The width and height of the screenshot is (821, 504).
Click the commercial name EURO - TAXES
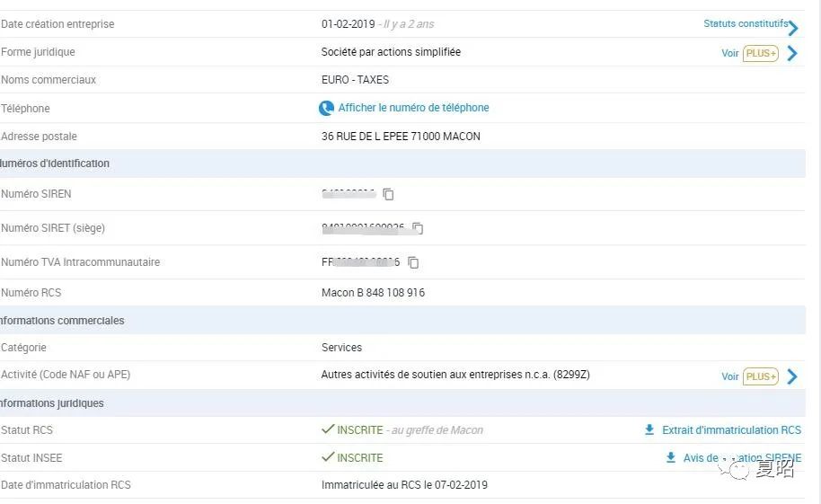click(x=355, y=80)
